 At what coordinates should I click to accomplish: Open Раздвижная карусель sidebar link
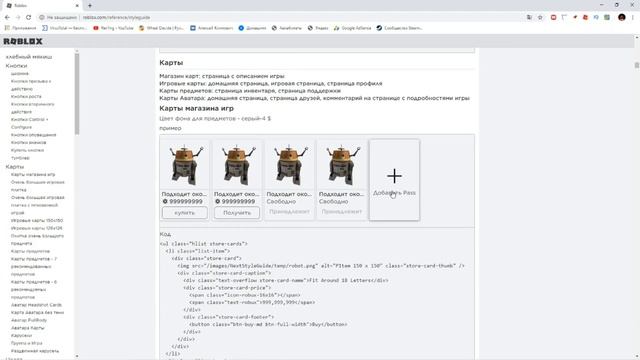(x=35, y=351)
